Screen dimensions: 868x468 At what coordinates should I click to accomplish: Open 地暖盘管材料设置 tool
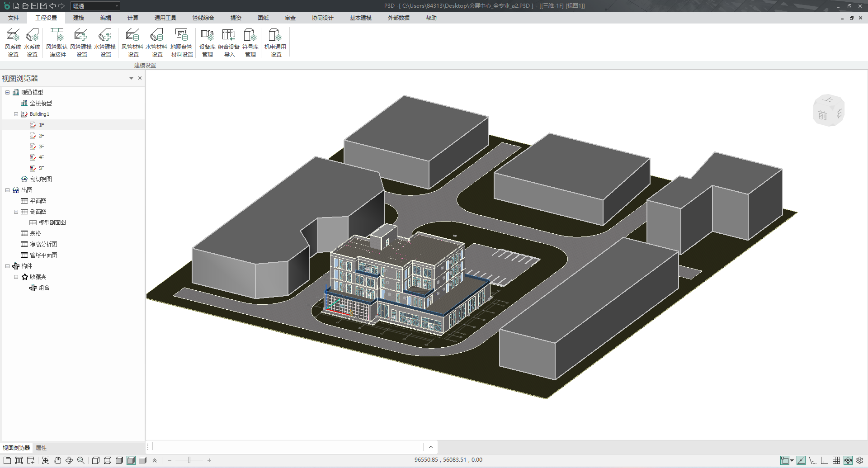click(x=182, y=43)
